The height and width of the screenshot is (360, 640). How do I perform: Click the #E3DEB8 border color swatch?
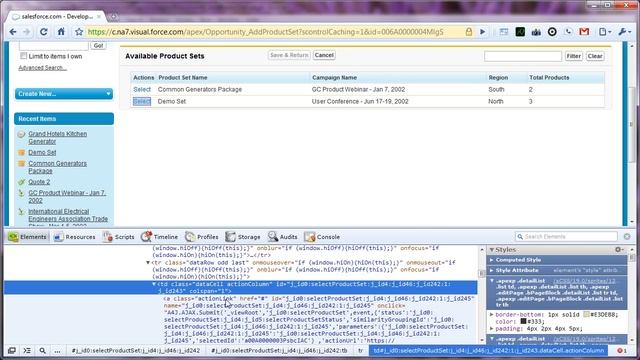click(587, 315)
